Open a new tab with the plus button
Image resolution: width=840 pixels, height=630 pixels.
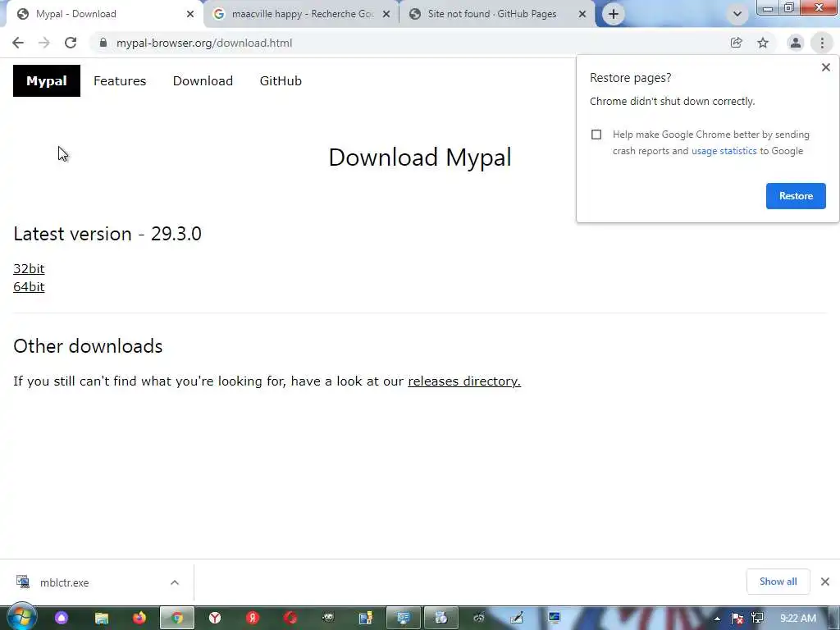(x=614, y=14)
